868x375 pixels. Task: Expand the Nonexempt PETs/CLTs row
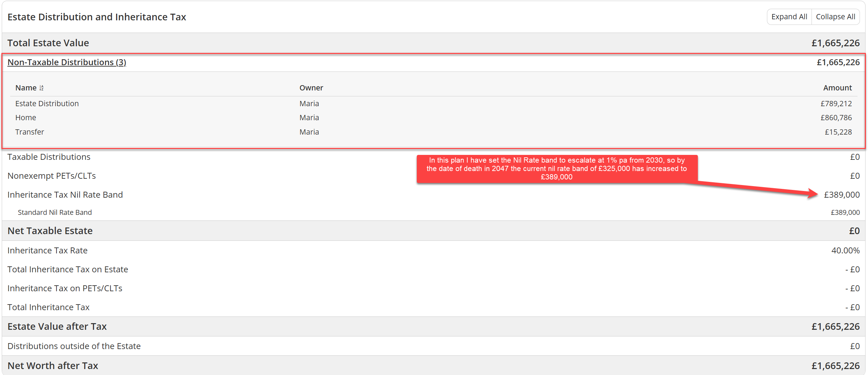pos(52,176)
